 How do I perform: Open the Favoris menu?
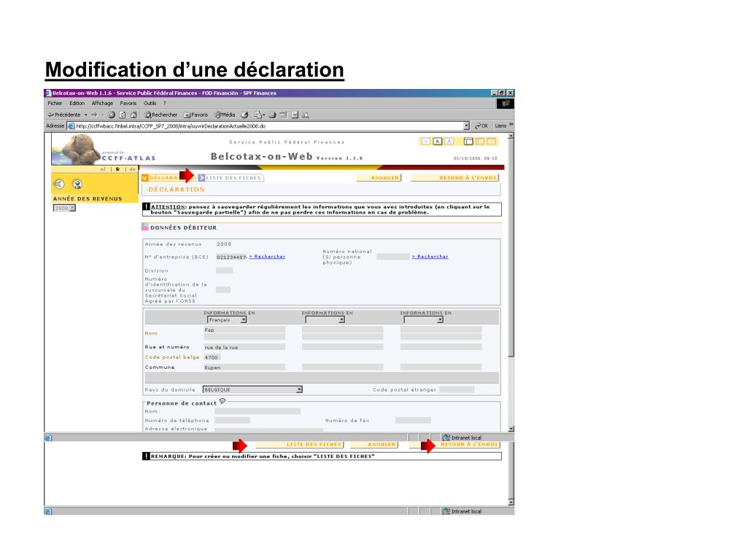[x=128, y=104]
